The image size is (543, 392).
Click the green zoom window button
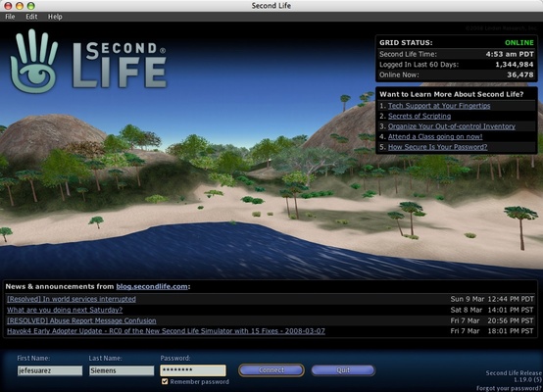(x=30, y=6)
